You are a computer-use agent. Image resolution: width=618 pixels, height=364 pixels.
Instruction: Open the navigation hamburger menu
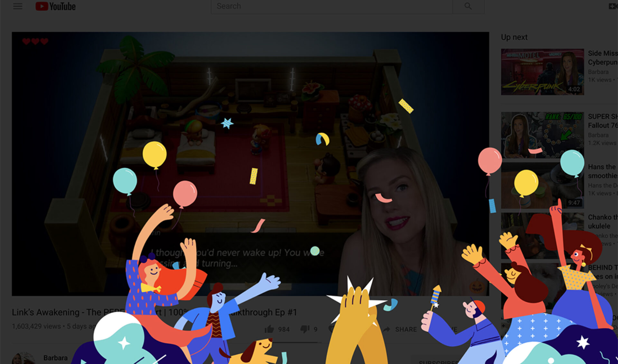pos(18,6)
